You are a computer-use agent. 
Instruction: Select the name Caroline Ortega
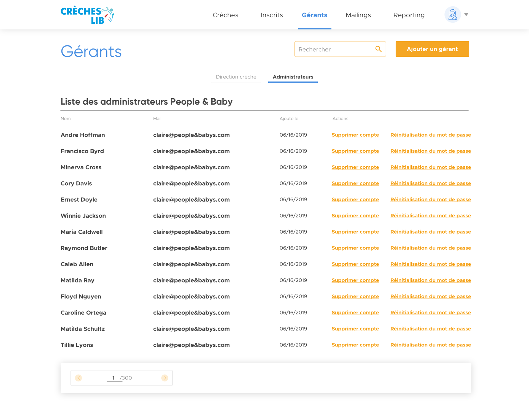[x=83, y=313]
